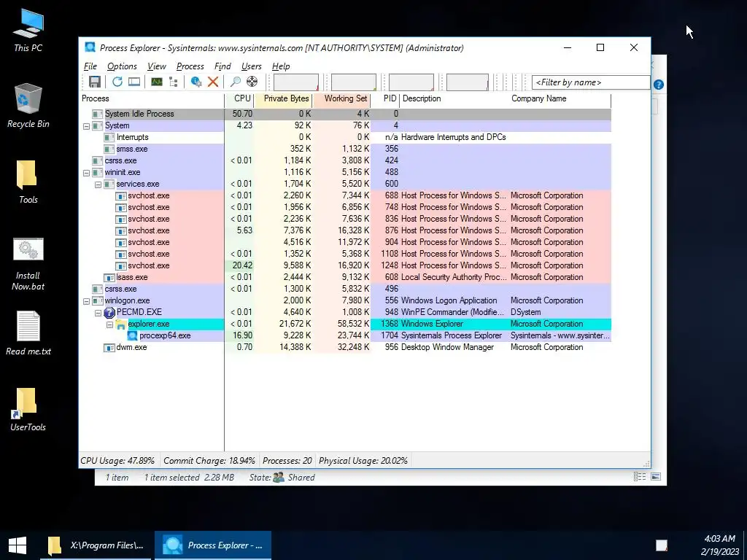The image size is (747, 560).
Task: Open the Properties toolbar icon
Action: (x=196, y=82)
